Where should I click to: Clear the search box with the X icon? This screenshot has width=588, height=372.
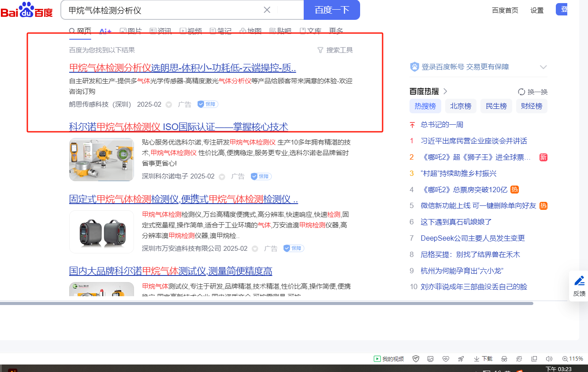(267, 10)
